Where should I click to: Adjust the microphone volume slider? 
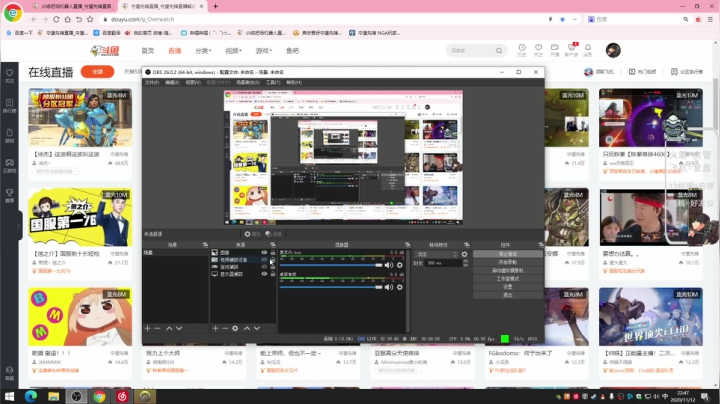pos(331,265)
